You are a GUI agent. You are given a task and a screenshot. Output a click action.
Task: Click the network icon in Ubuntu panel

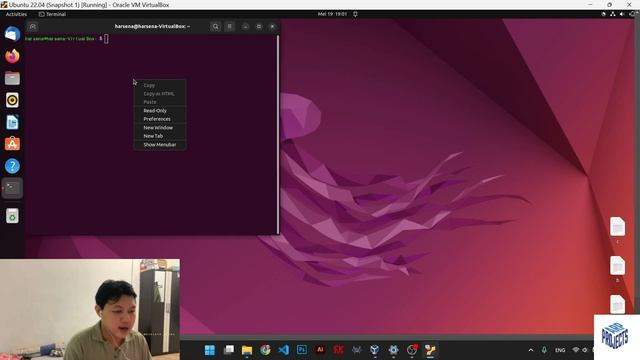point(613,14)
